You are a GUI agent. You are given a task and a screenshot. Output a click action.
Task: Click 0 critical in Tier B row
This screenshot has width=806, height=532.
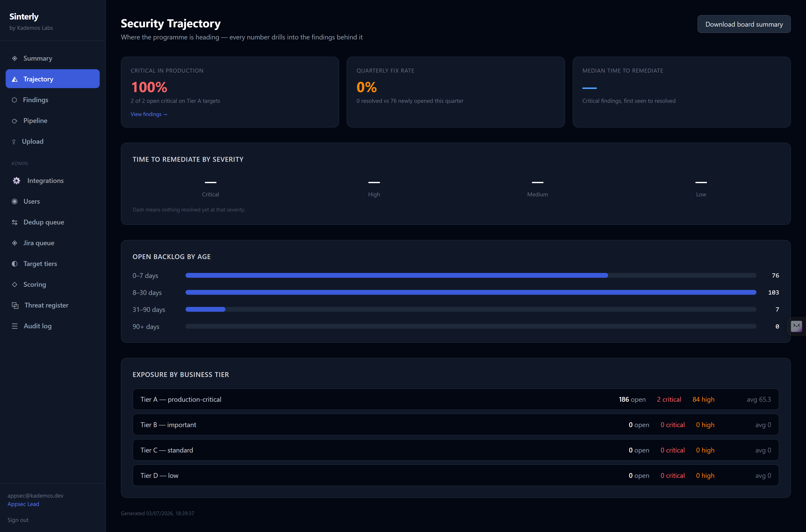[673, 425]
